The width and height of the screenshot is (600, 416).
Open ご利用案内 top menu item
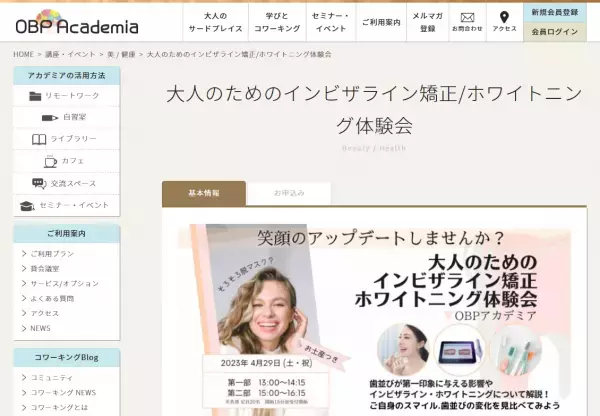coord(381,22)
